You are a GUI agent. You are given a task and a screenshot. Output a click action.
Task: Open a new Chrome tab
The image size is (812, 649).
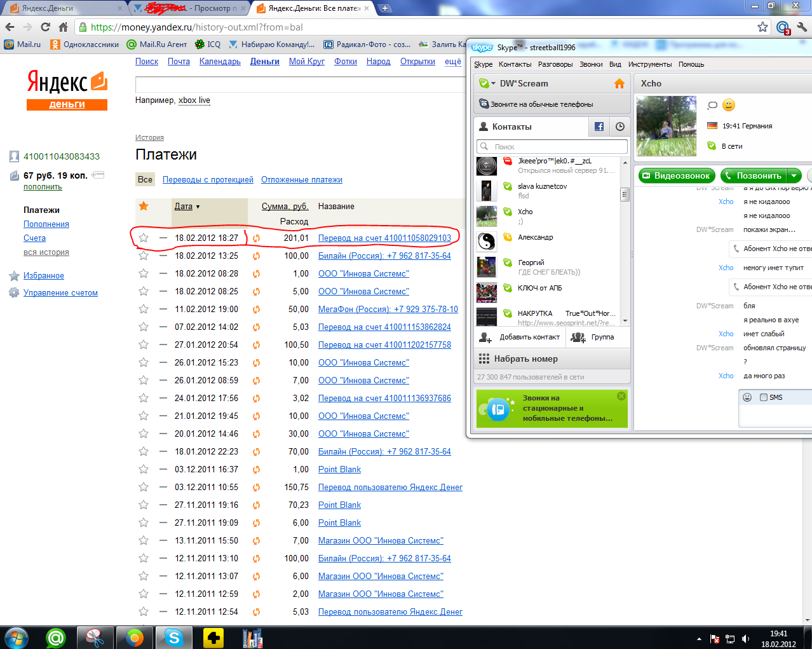tap(385, 8)
